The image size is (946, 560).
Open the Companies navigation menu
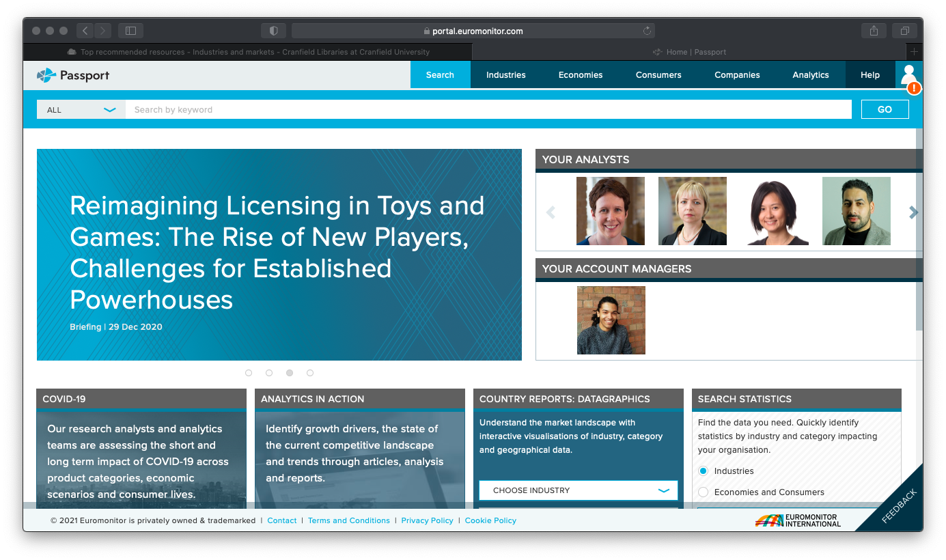737,75
